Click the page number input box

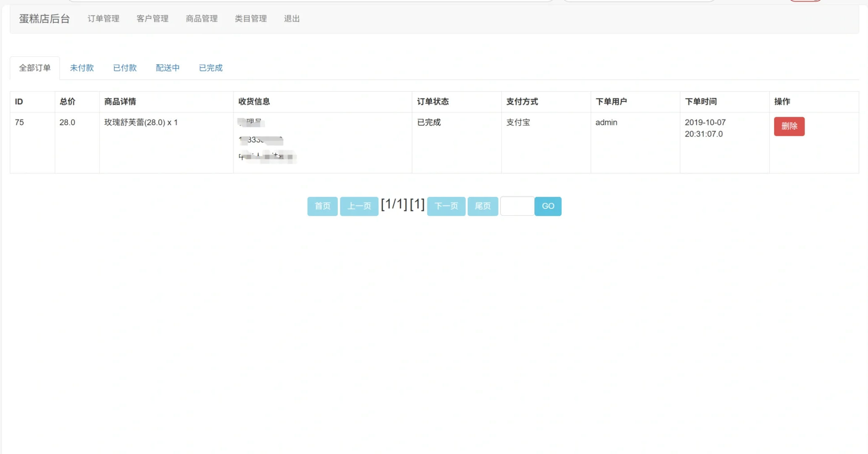coord(517,206)
